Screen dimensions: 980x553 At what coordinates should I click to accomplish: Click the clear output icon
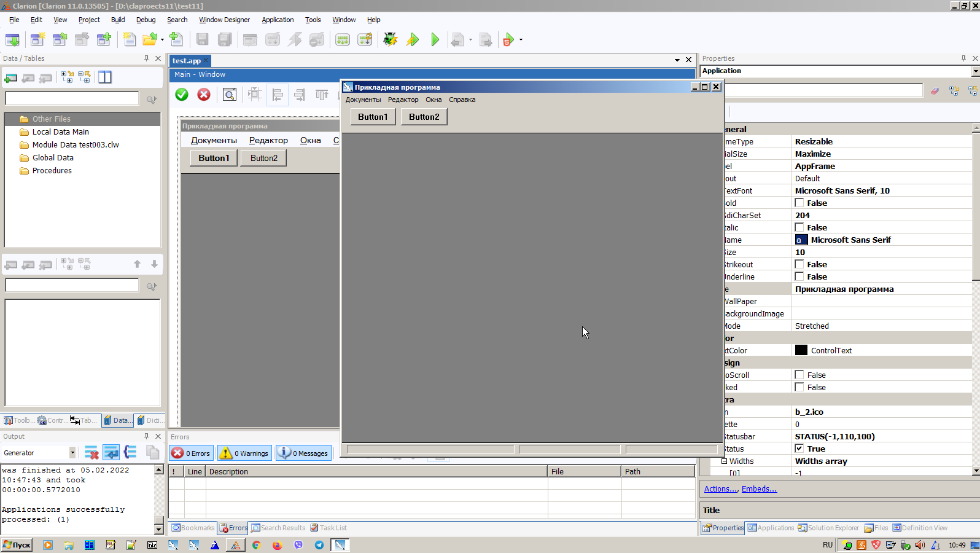pos(91,453)
